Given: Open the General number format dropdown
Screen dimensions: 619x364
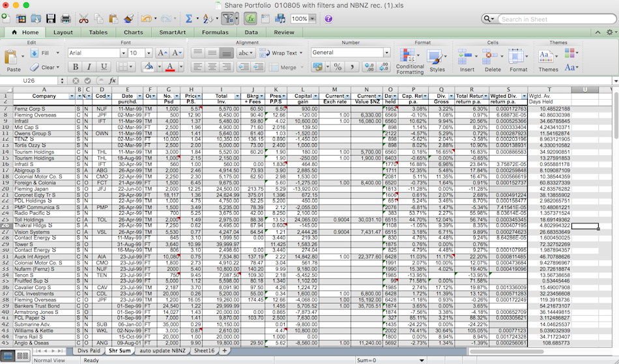Looking at the screenshot, I should click(x=387, y=53).
